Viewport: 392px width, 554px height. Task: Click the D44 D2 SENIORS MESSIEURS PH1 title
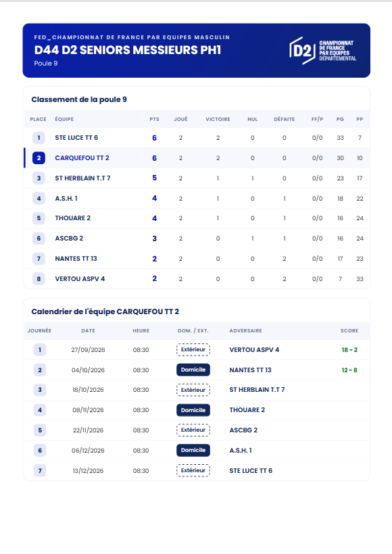[128, 50]
